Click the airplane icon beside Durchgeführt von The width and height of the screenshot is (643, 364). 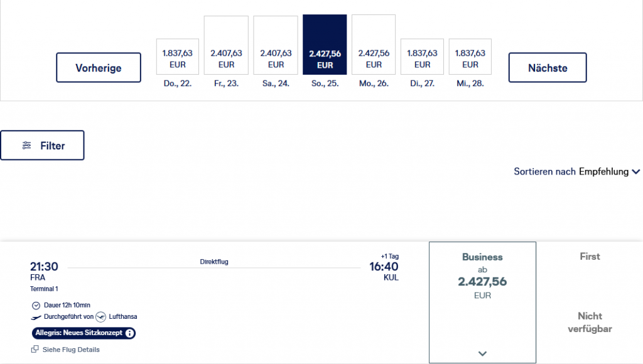(x=36, y=317)
